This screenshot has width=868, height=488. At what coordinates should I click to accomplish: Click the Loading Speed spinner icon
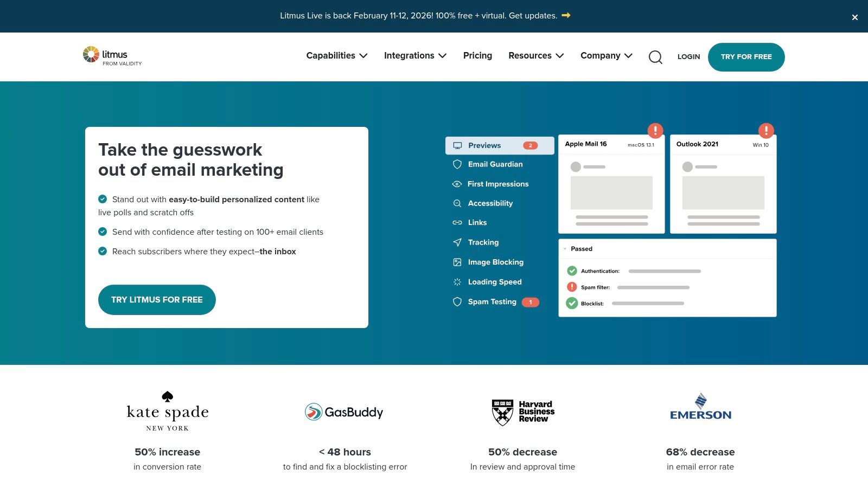(457, 282)
